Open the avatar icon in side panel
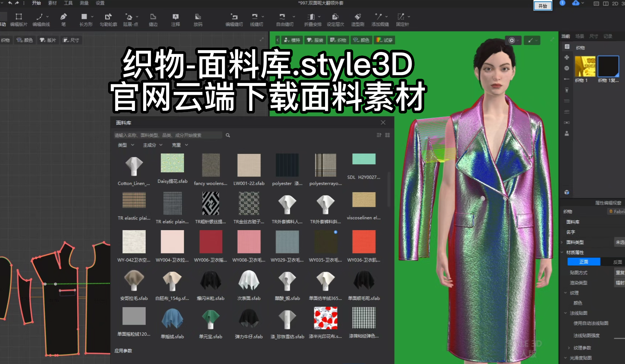This screenshot has height=364, width=625. (567, 134)
